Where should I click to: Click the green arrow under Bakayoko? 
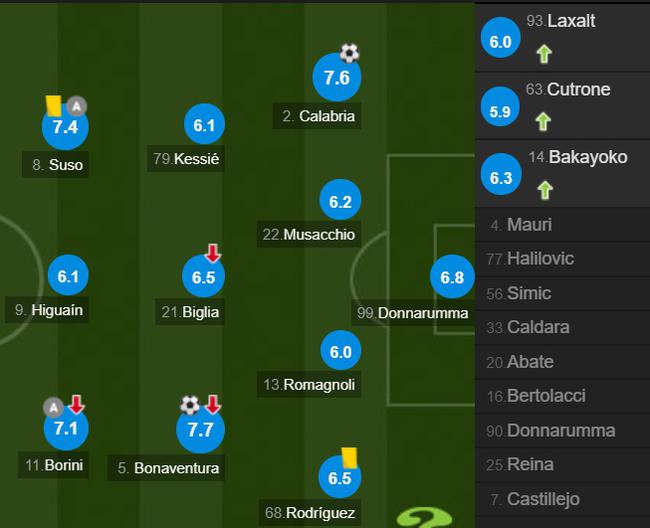tap(545, 190)
